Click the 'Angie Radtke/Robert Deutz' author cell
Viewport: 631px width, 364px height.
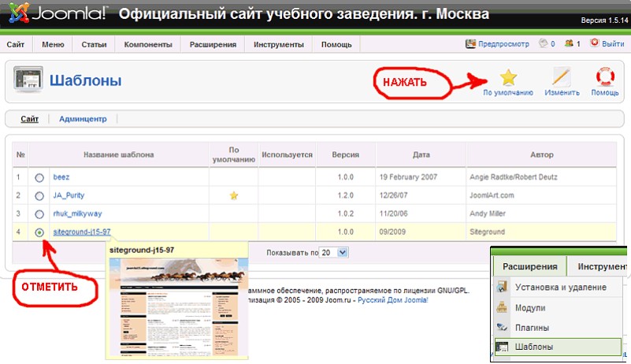513,176
